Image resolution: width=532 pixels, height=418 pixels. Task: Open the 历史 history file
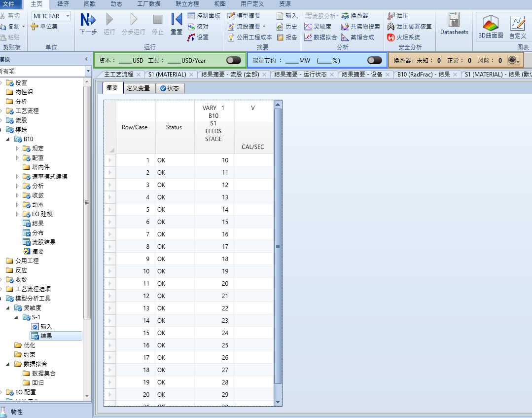point(286,27)
